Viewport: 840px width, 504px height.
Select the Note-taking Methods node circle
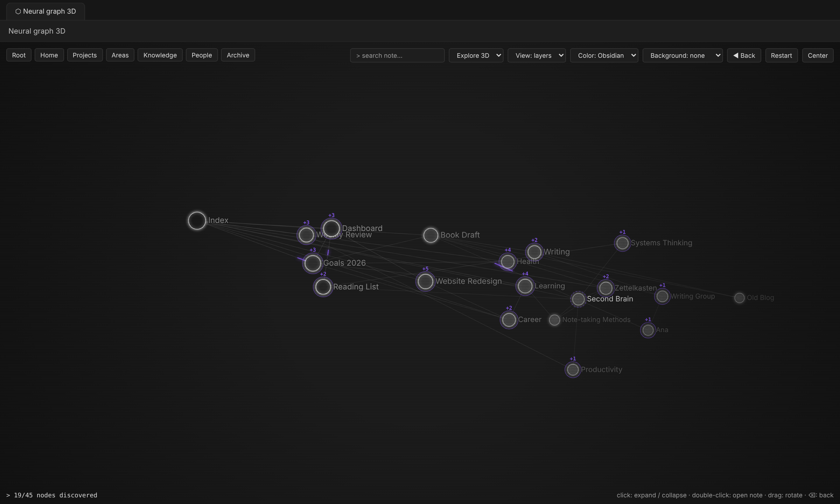coord(554,320)
